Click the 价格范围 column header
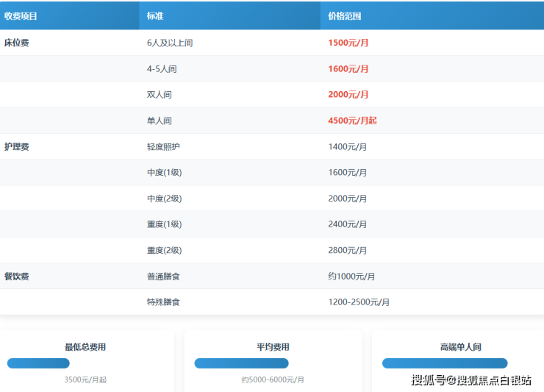Viewport: 544px width, 392px height. [345, 15]
